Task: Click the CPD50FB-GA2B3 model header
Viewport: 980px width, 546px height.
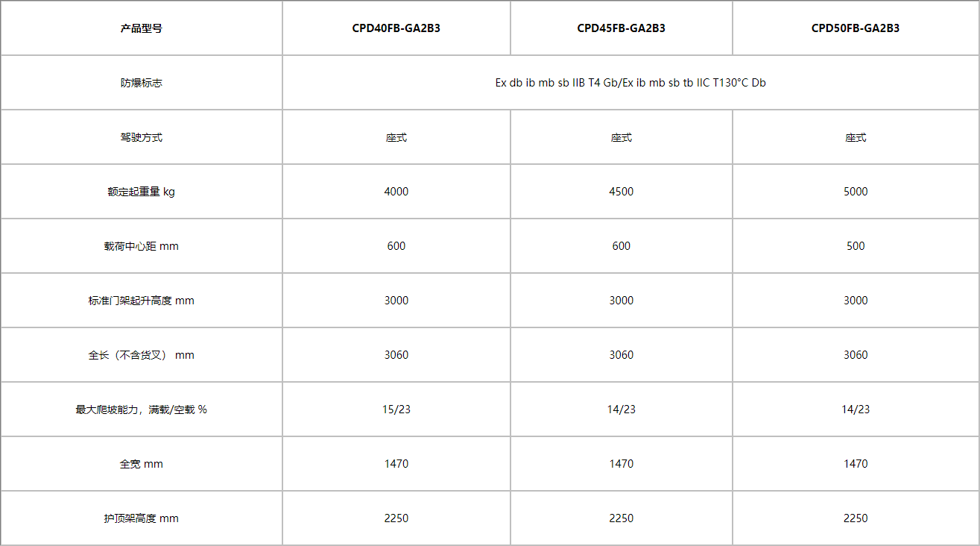Action: point(856,28)
